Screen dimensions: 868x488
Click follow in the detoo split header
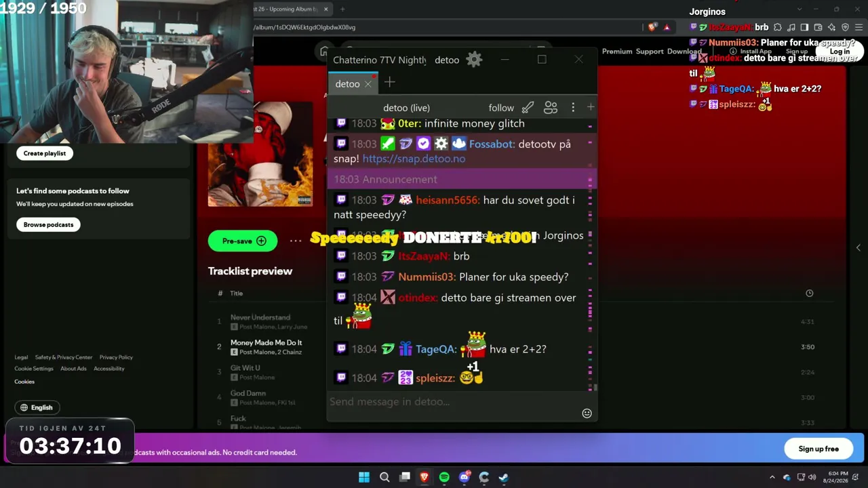501,108
